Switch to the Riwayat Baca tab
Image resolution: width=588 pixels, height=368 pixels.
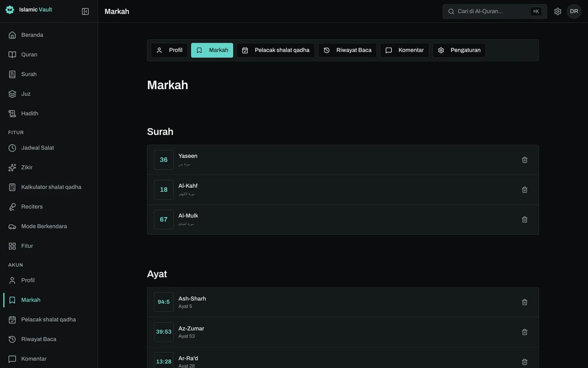[347, 50]
